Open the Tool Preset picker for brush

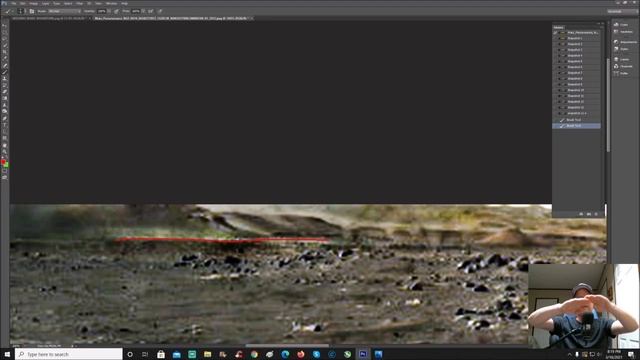(x=9, y=11)
